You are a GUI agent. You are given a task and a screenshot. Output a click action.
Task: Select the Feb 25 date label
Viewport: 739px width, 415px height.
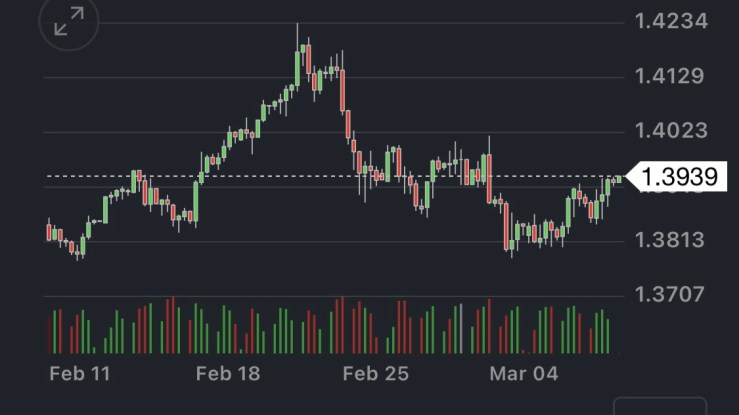[375, 374]
